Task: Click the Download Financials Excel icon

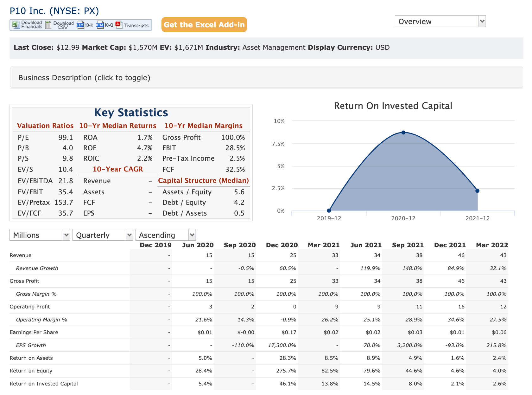Action: [x=16, y=25]
